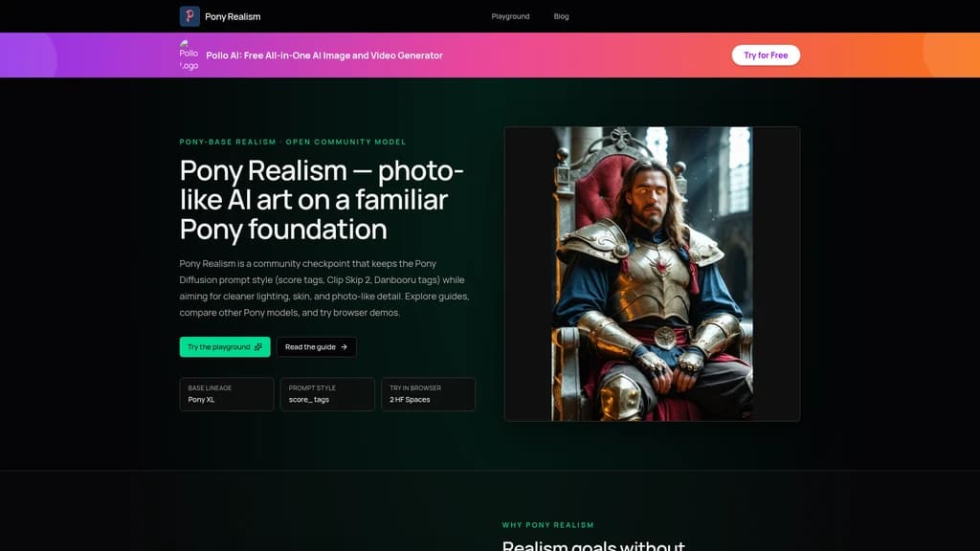
Task: Open the Blog nav item
Action: [x=561, y=16]
